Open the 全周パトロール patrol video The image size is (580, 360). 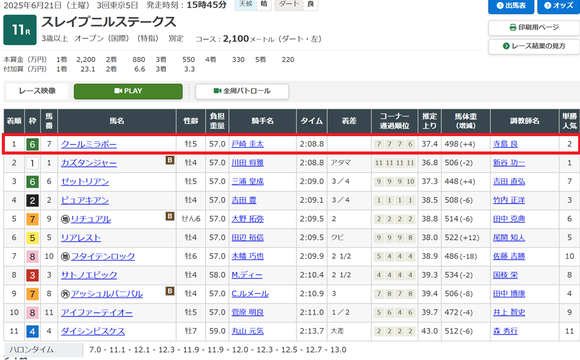point(242,91)
